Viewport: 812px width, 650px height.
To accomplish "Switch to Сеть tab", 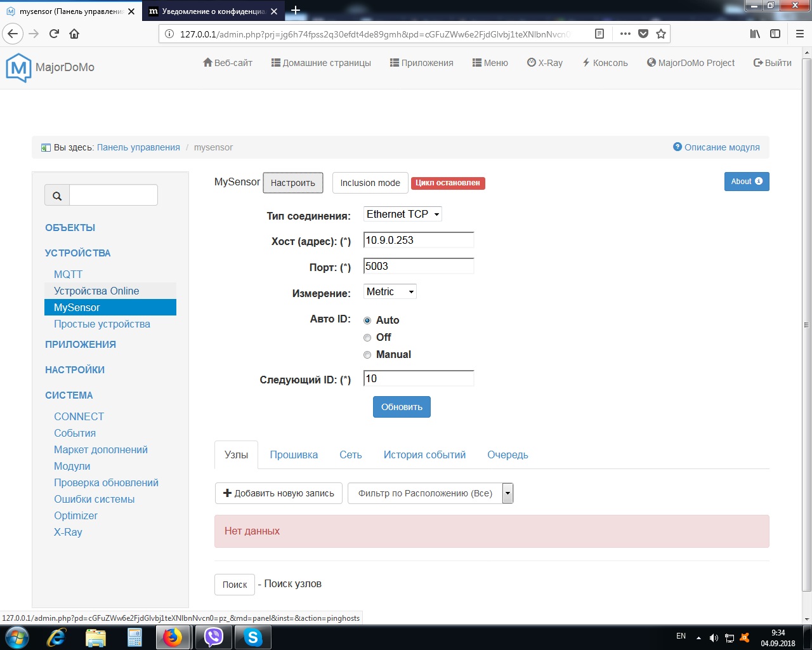I will click(x=351, y=455).
